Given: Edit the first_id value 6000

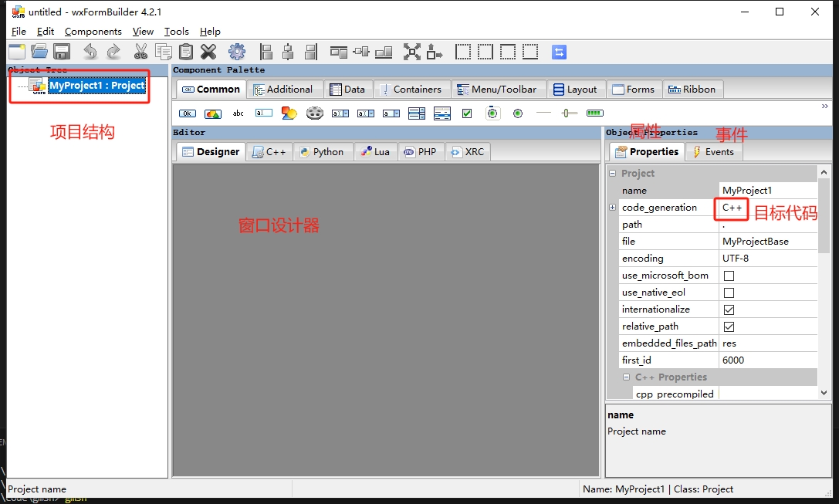Looking at the screenshot, I should [768, 360].
